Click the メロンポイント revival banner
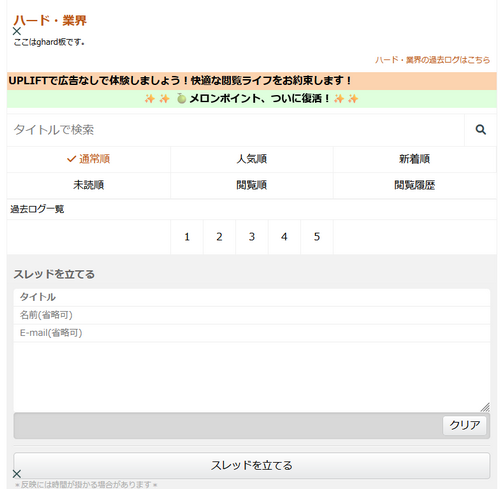The height and width of the screenshot is (489, 500). tap(252, 99)
